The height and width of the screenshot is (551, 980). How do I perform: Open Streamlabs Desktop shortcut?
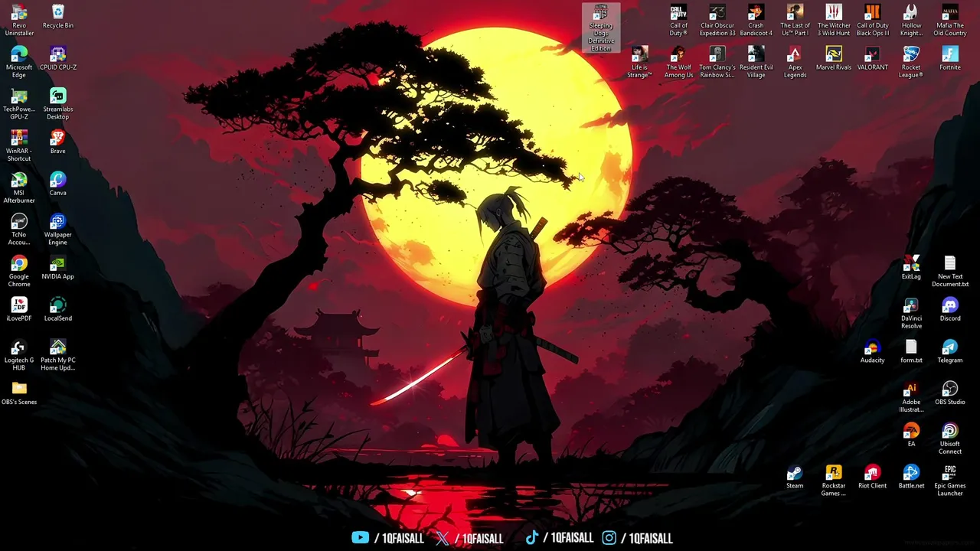(x=58, y=104)
